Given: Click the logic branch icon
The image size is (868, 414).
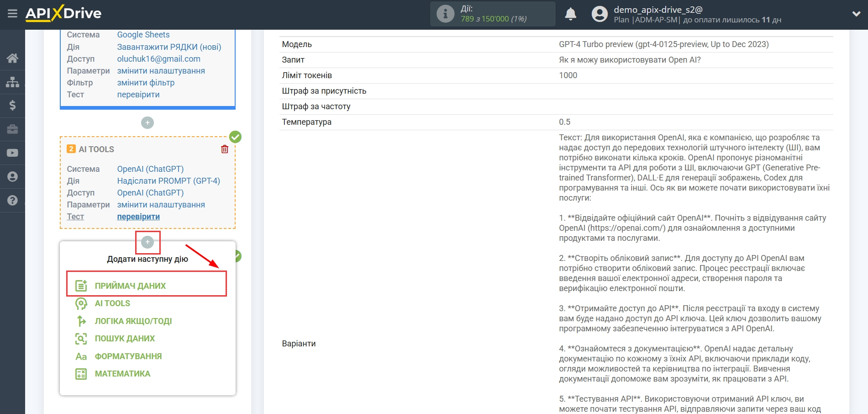Looking at the screenshot, I should pyautogui.click(x=81, y=321).
